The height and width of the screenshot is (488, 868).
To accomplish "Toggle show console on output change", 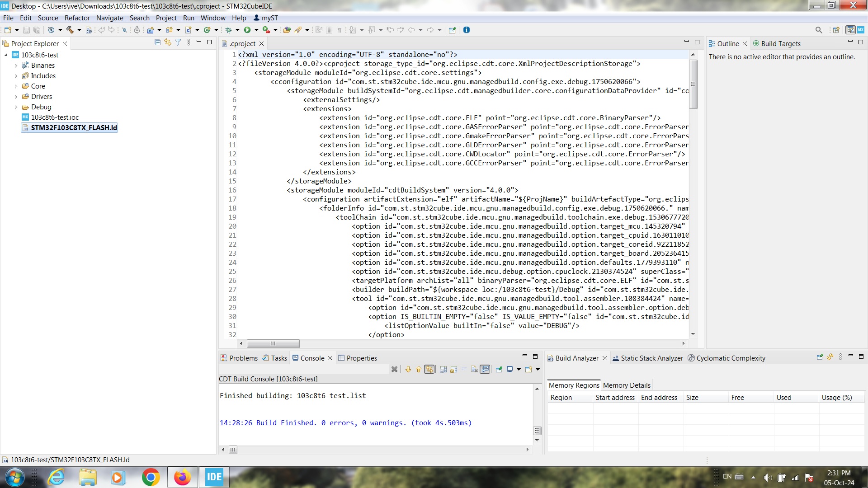I will (485, 369).
